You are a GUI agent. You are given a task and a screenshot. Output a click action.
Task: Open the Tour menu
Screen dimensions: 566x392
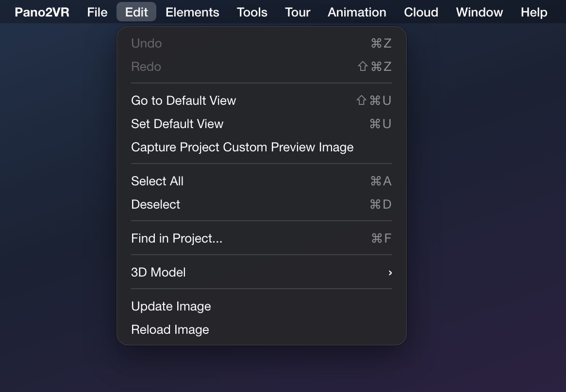(x=298, y=12)
